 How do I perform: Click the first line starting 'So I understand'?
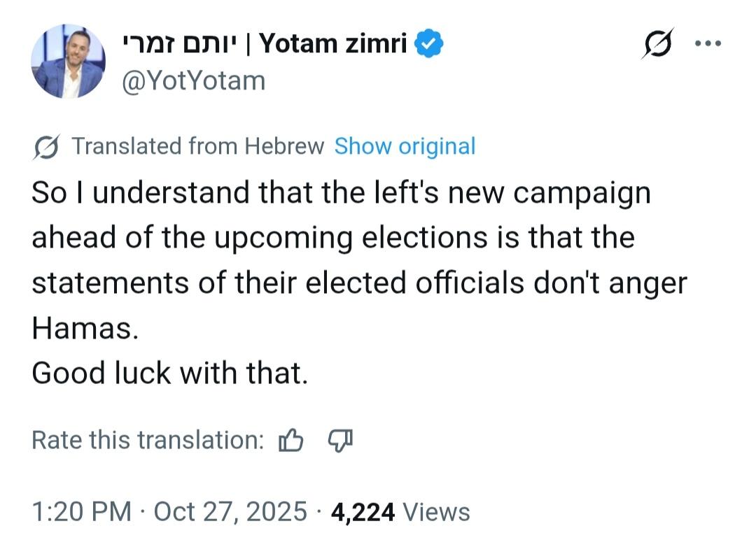coord(341,194)
